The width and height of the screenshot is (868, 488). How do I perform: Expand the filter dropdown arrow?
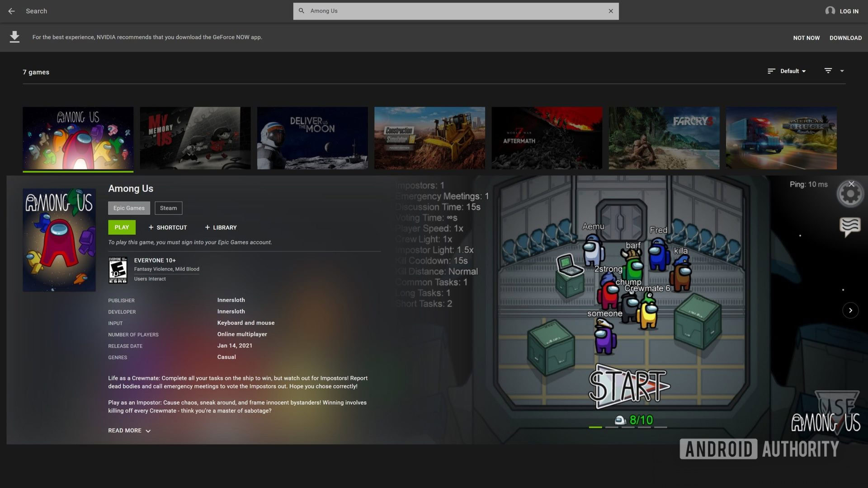[x=842, y=71]
